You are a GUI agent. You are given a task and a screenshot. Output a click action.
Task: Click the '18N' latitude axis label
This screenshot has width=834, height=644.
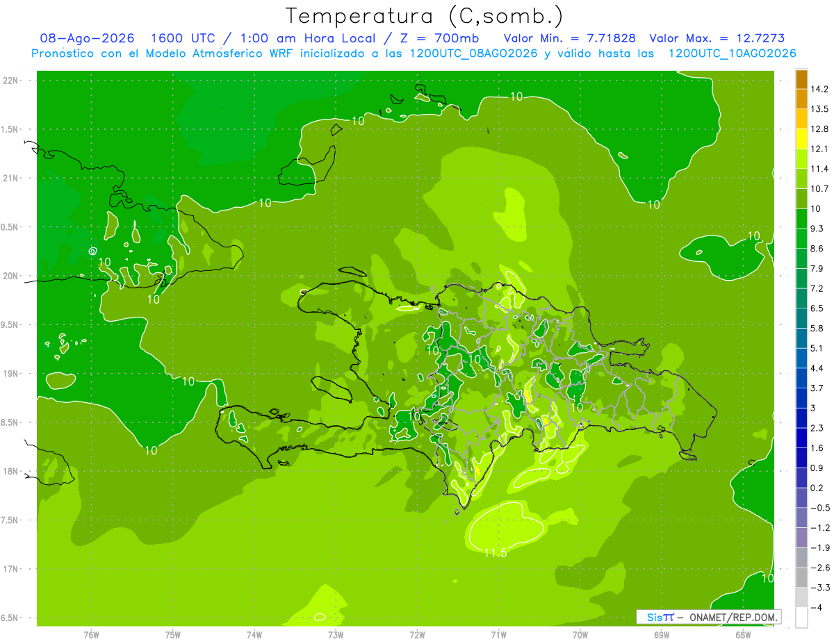click(11, 471)
